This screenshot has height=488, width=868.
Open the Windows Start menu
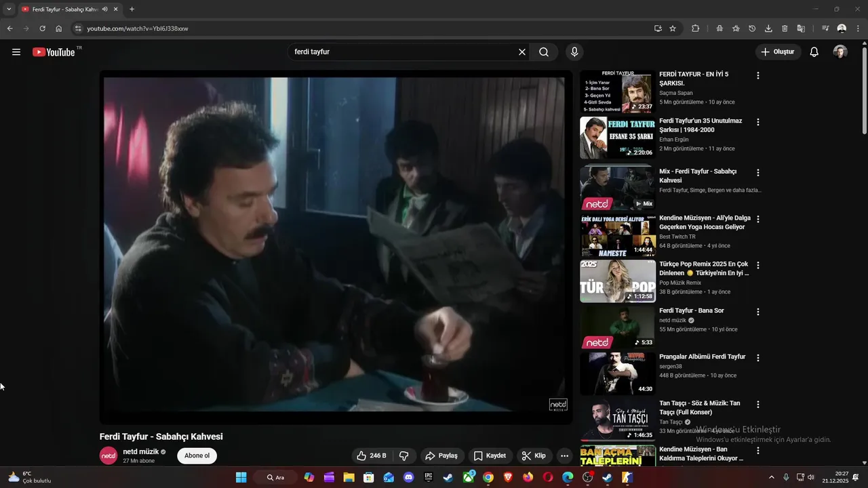coord(241,477)
